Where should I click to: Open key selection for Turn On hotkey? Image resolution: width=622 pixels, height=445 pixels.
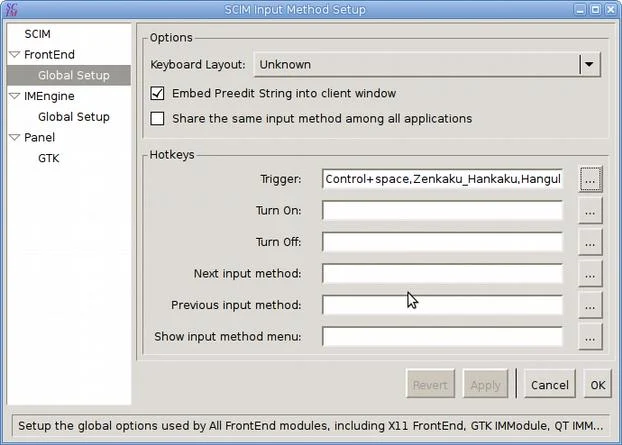coord(590,211)
